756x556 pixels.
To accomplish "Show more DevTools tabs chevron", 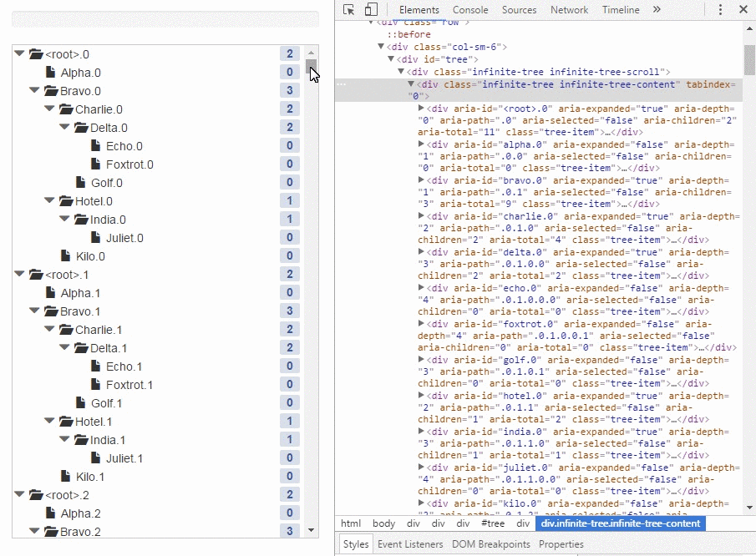I will [x=657, y=10].
